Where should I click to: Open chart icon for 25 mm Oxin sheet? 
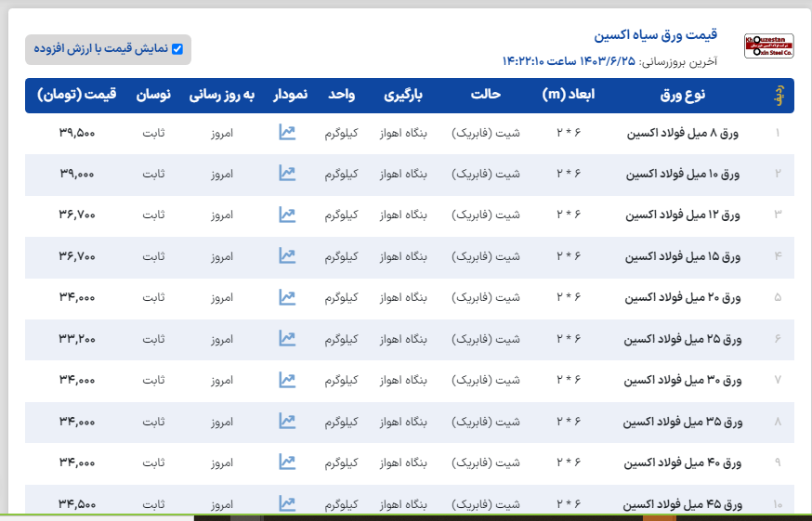pyautogui.click(x=287, y=339)
